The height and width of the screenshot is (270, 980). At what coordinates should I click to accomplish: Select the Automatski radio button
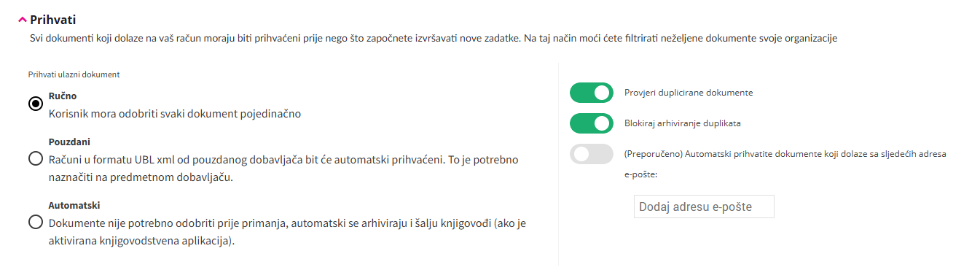(35, 222)
